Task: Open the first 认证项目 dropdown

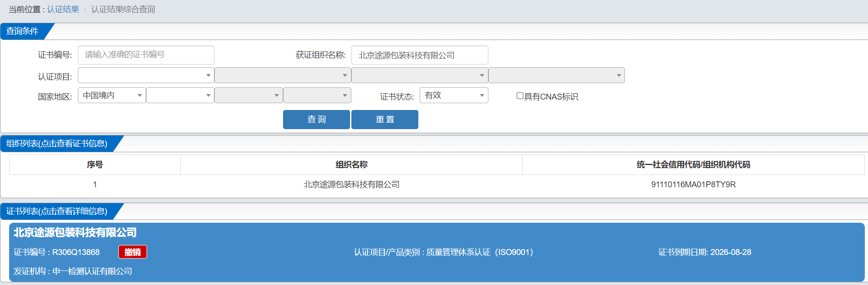Action: point(146,75)
